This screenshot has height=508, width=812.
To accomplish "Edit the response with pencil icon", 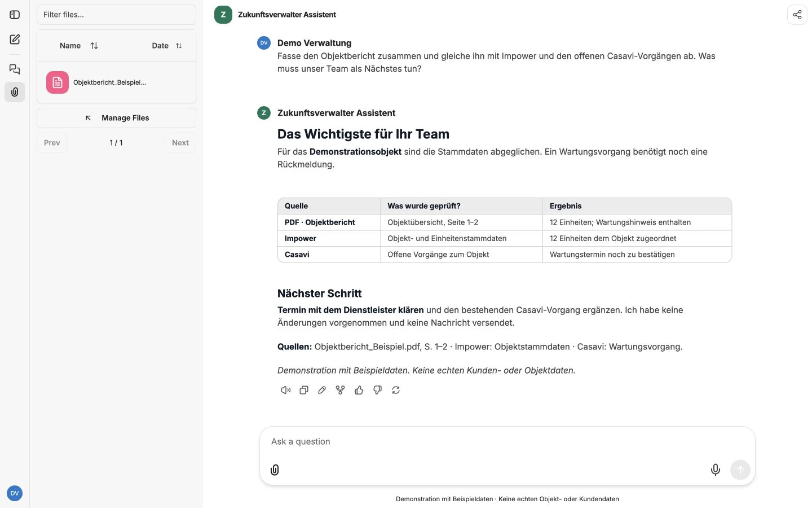I will [x=322, y=390].
